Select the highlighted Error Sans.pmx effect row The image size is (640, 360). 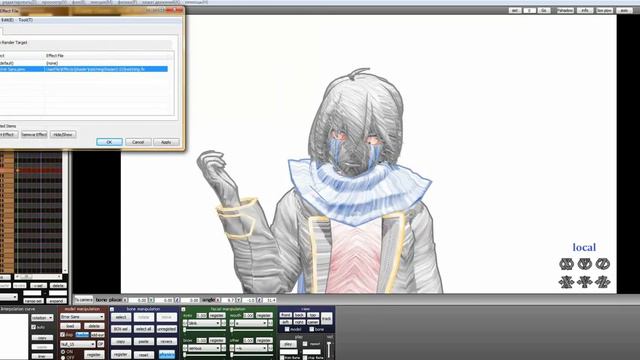coord(84,69)
